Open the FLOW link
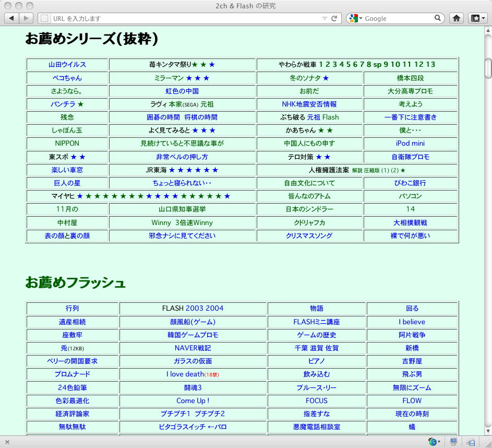Screen dimensions: 492x448 coord(412,401)
